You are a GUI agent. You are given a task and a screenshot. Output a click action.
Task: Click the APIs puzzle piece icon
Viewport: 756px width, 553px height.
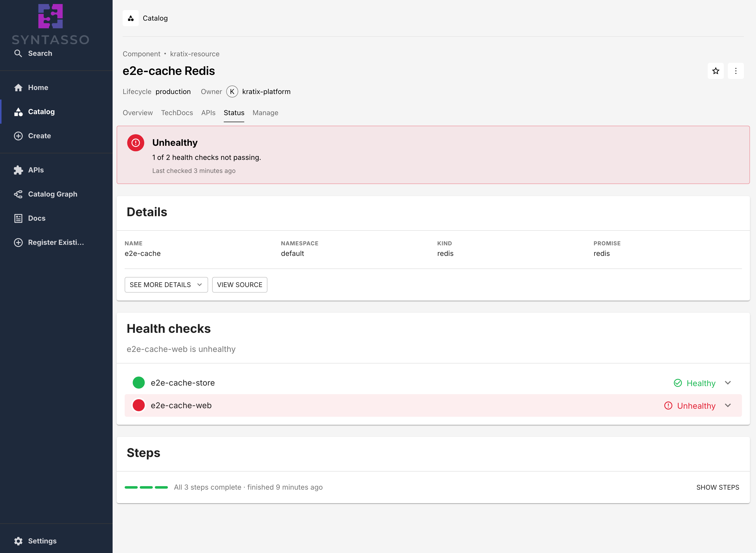pyautogui.click(x=18, y=170)
